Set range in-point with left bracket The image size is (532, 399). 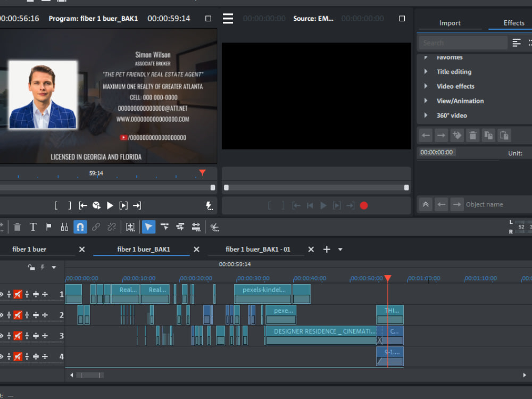(x=56, y=205)
